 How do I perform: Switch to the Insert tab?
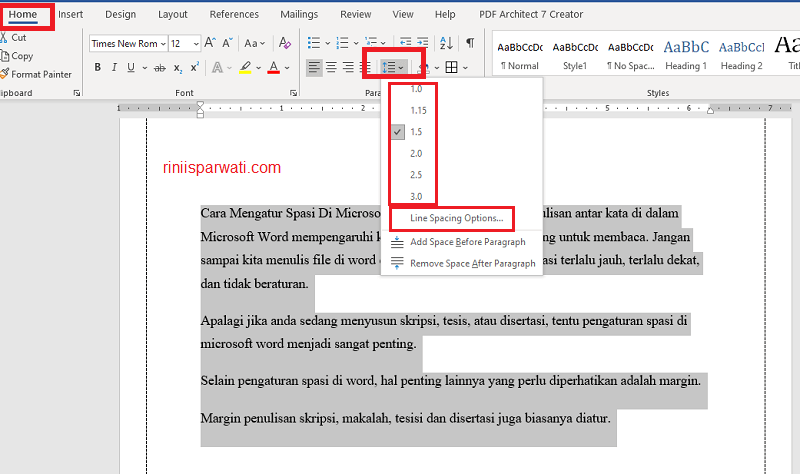point(70,14)
